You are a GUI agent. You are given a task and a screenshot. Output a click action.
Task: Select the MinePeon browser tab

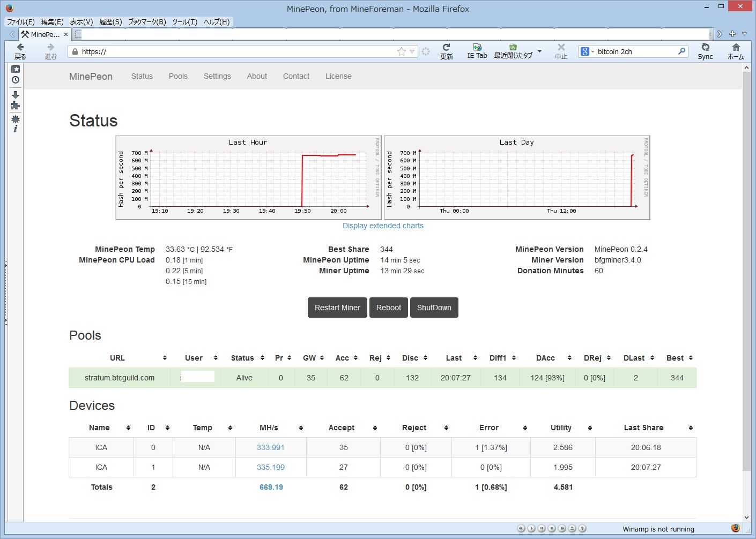tap(45, 34)
